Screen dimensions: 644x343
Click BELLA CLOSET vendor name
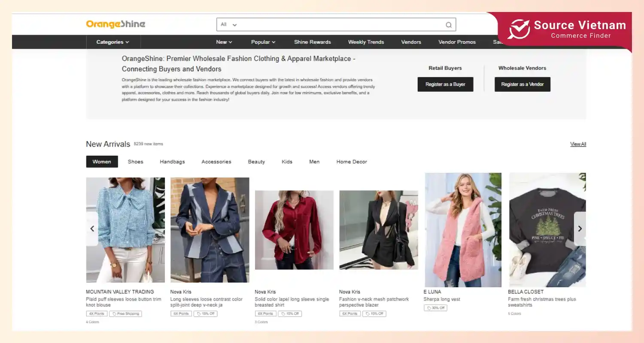pos(526,292)
